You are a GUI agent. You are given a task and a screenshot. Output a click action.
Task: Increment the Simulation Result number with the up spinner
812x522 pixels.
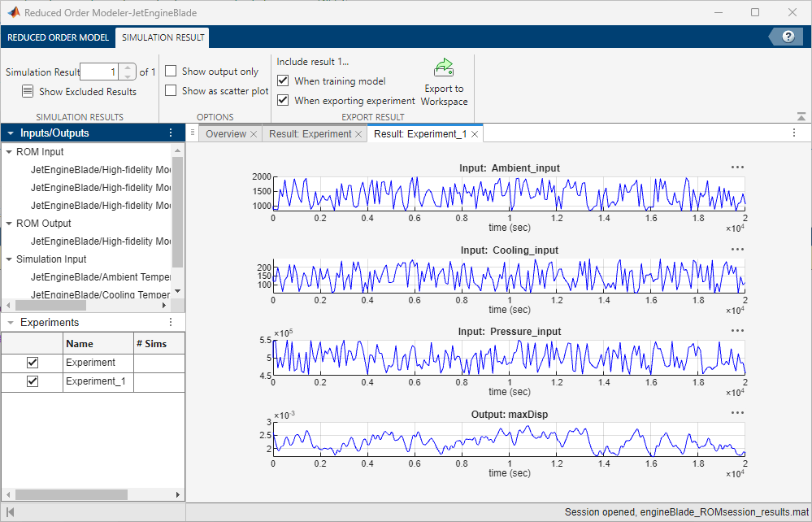point(127,67)
